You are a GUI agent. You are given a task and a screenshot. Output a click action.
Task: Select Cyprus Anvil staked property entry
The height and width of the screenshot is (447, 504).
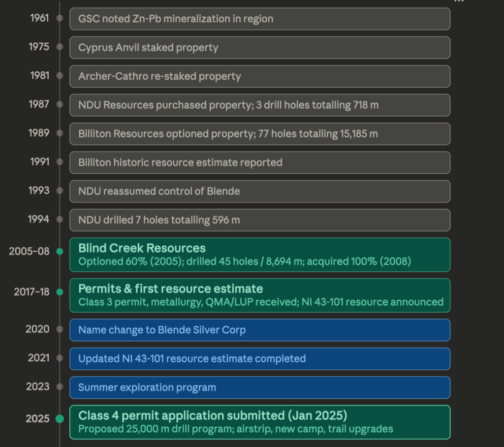tap(260, 48)
